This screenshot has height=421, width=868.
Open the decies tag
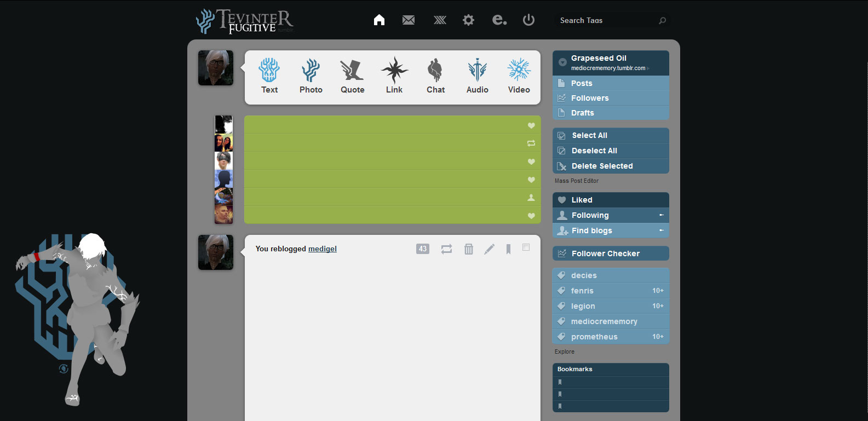611,275
